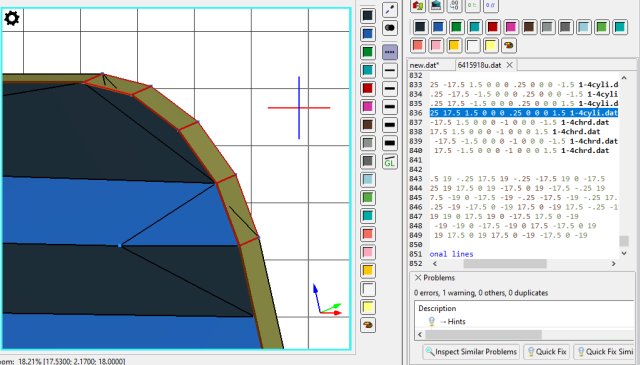Click the red-green parts toolbar icon
This screenshot has height=365, width=640.
[x=418, y=6]
